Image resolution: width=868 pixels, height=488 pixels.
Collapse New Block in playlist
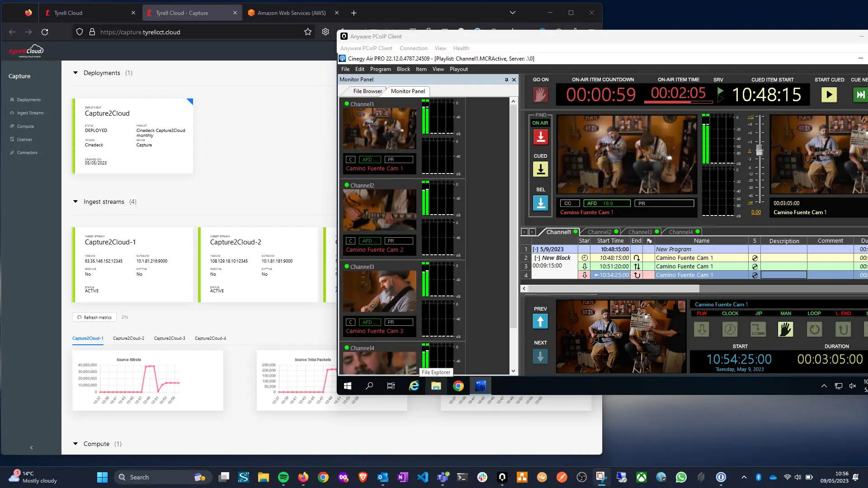[x=537, y=258]
